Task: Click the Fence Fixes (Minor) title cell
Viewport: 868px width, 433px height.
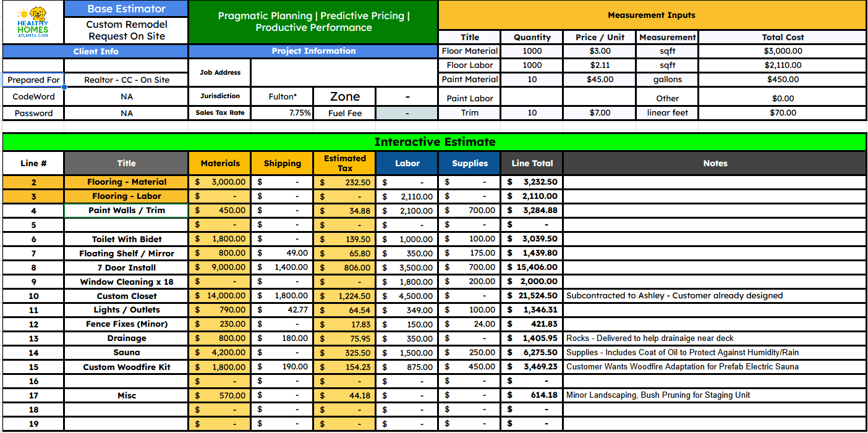Action: (x=127, y=324)
